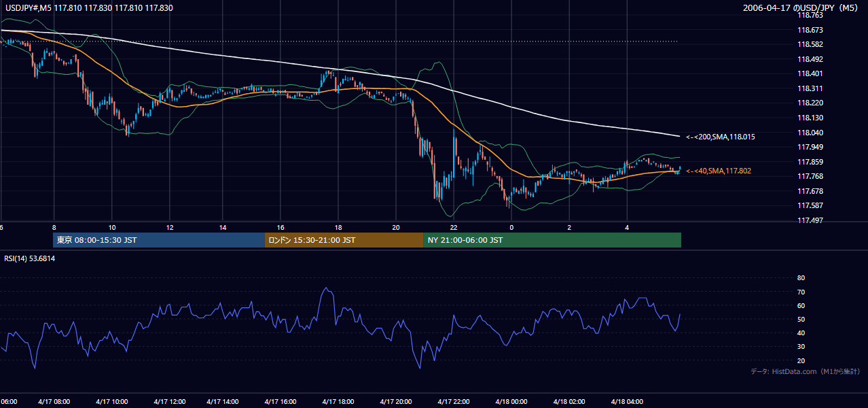
Task: Click RSI axis level 30
Action: (x=801, y=347)
